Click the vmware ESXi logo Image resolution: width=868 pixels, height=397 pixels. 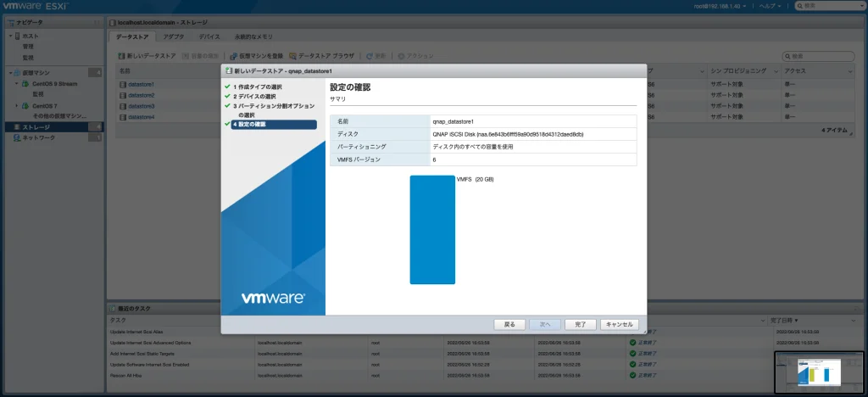click(x=36, y=7)
